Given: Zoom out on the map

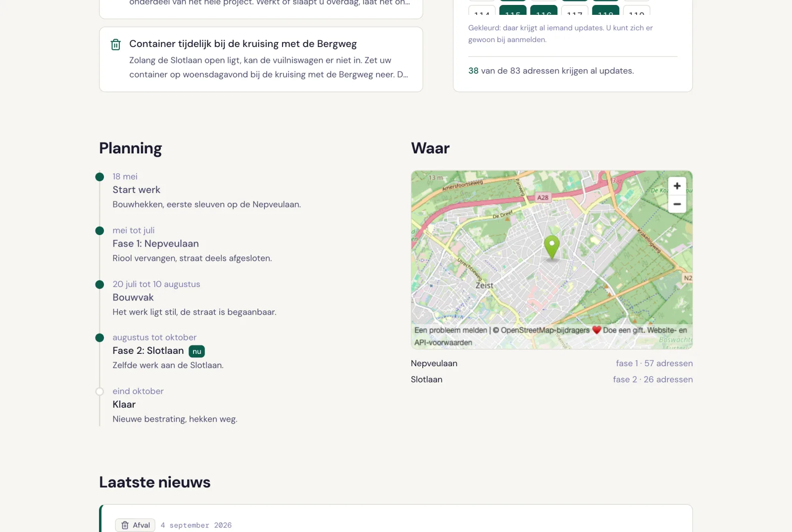Looking at the screenshot, I should [x=677, y=204].
